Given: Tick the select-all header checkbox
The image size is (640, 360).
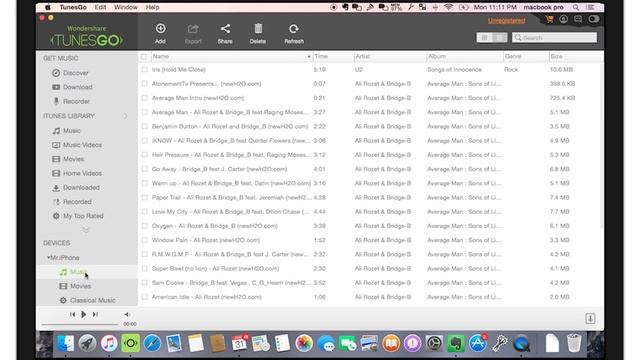Looking at the screenshot, I should (x=144, y=56).
